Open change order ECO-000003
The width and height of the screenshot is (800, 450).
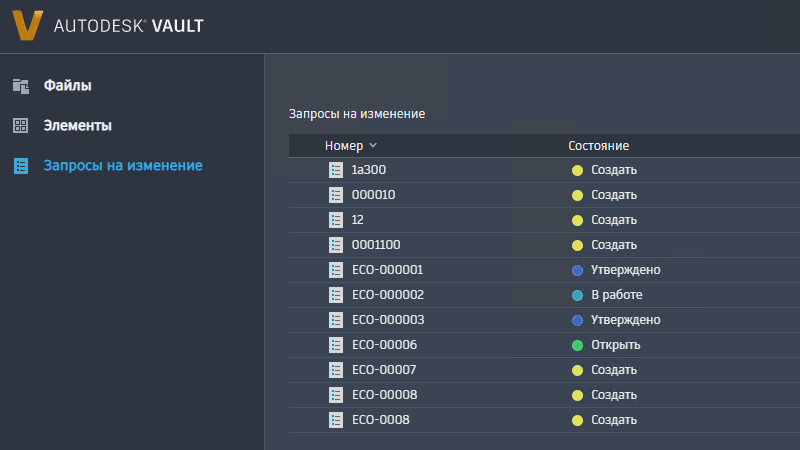point(388,320)
